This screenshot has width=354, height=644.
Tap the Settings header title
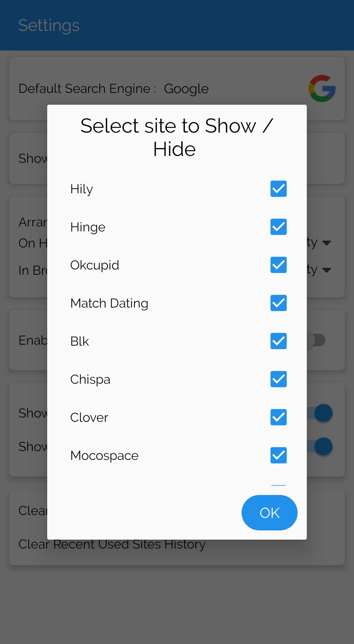tap(49, 25)
